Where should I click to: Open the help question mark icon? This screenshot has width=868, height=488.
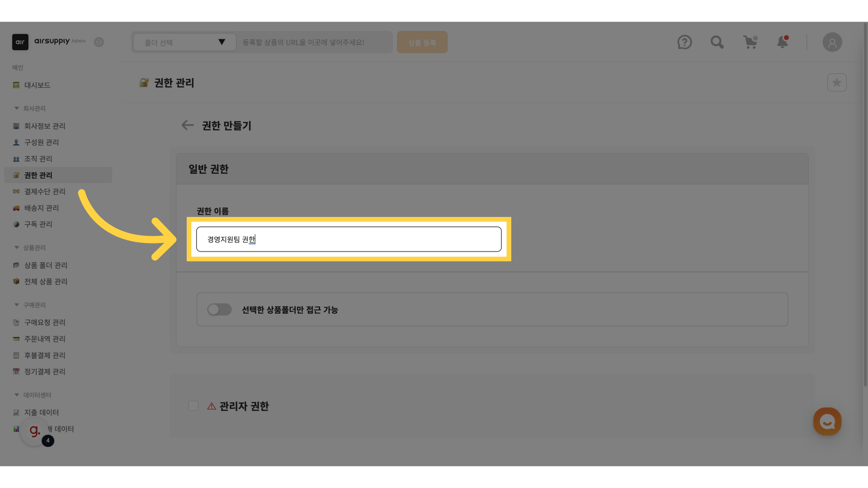click(684, 42)
